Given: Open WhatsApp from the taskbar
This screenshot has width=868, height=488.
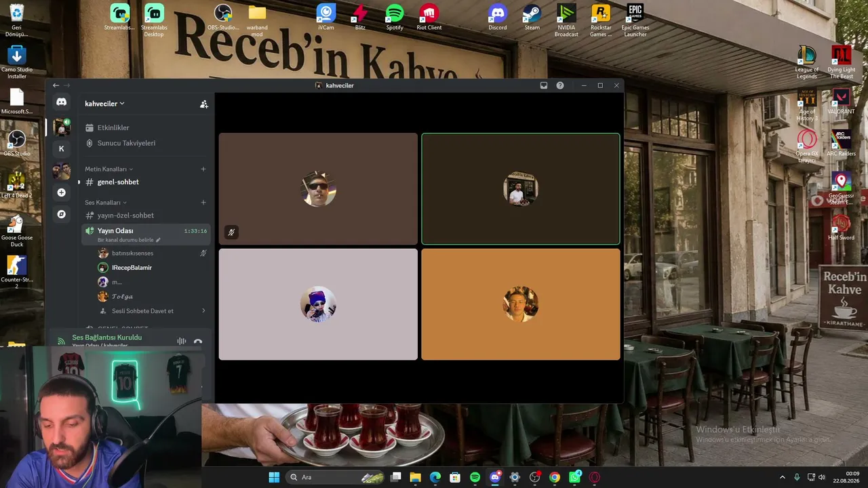Looking at the screenshot, I should [x=575, y=477].
